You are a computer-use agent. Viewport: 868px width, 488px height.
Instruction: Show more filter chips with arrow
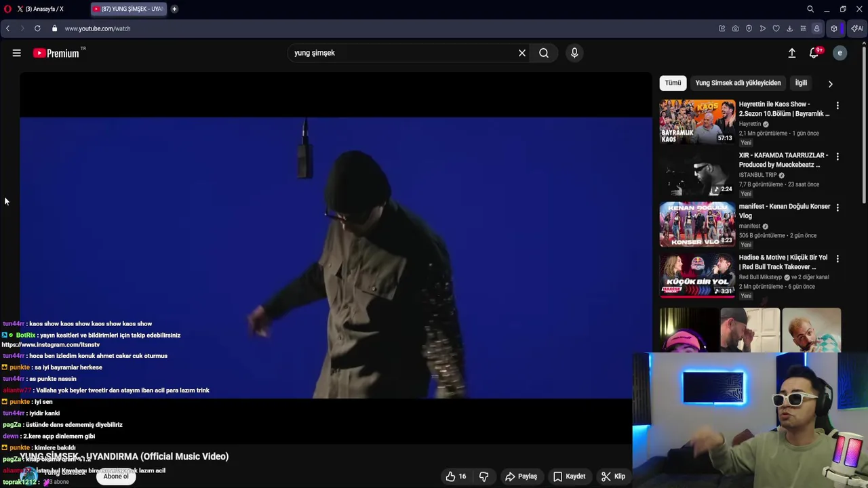pos(830,83)
